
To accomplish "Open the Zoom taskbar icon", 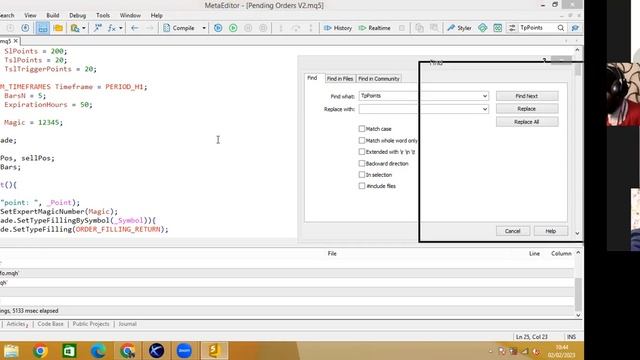I will tap(184, 351).
